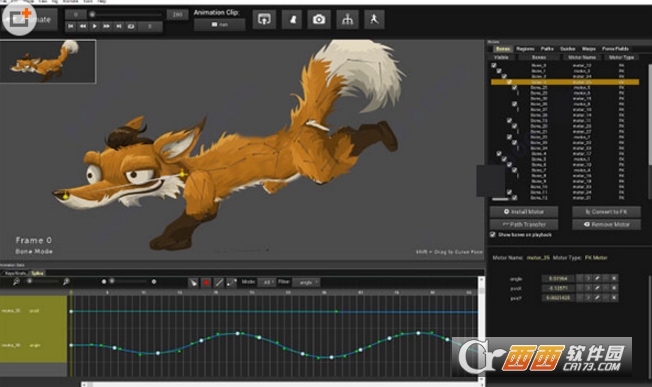Click the top frame scrubber slider handle

92,15
